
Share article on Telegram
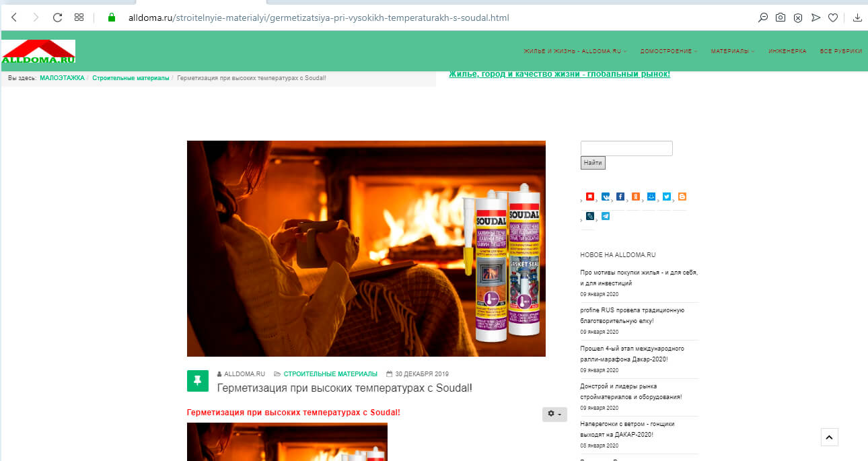click(x=606, y=216)
